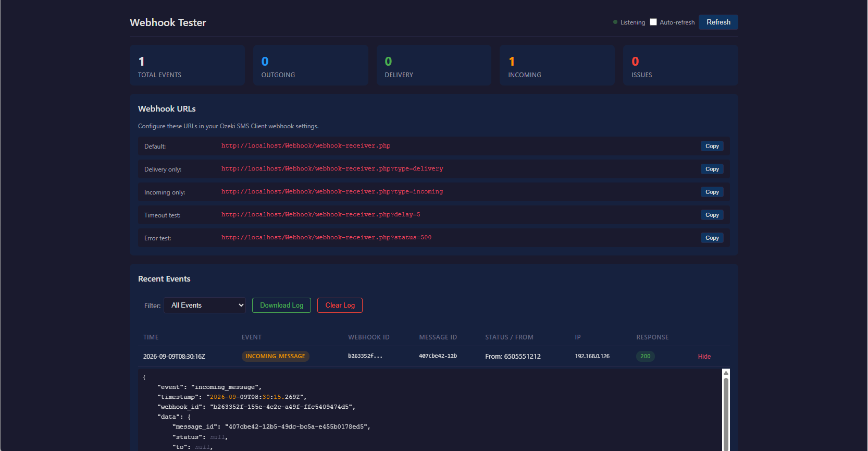Click the STATUS / FROM column header

coord(509,337)
